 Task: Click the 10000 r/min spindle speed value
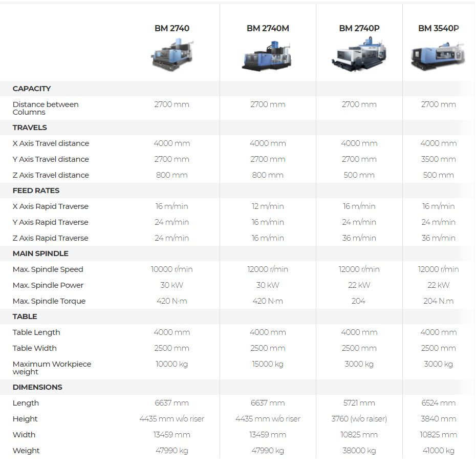coord(172,269)
